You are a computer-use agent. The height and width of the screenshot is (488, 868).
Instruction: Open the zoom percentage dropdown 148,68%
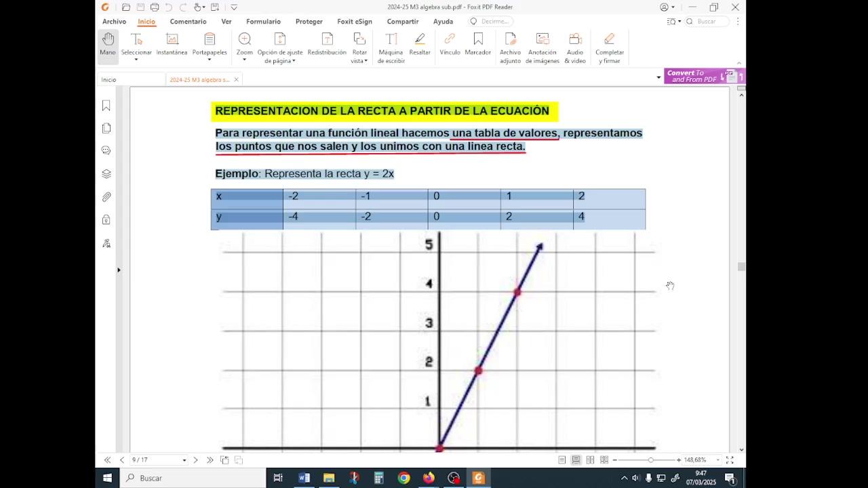point(718,460)
